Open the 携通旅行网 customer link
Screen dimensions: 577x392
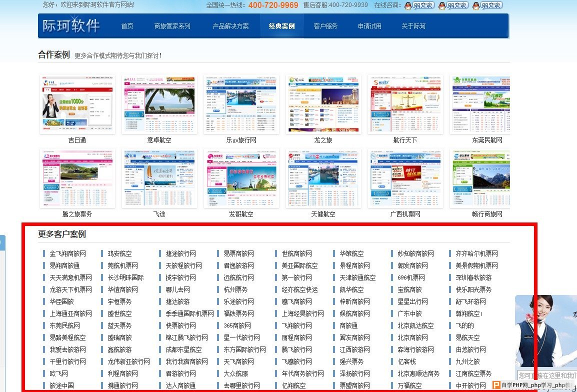(122, 385)
